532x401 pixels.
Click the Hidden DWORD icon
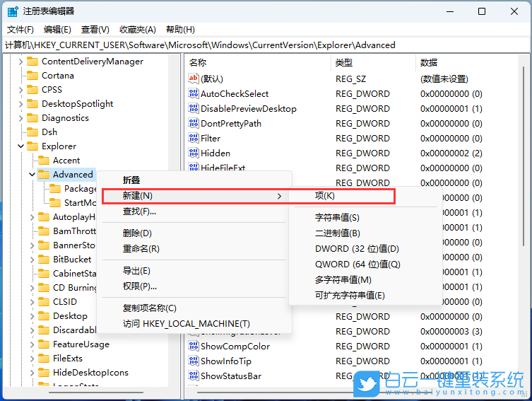[x=194, y=153]
